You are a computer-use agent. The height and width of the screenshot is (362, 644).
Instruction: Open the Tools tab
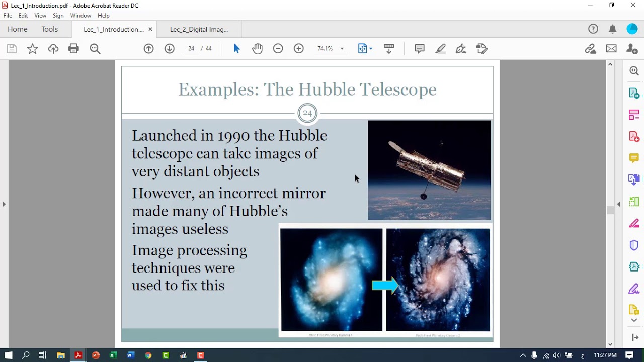point(50,29)
